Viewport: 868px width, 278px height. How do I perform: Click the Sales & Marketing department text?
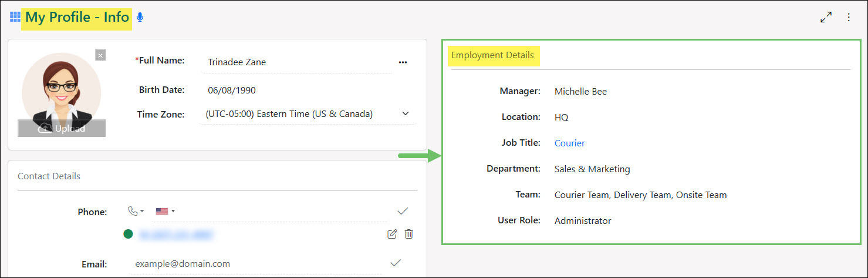pyautogui.click(x=592, y=169)
